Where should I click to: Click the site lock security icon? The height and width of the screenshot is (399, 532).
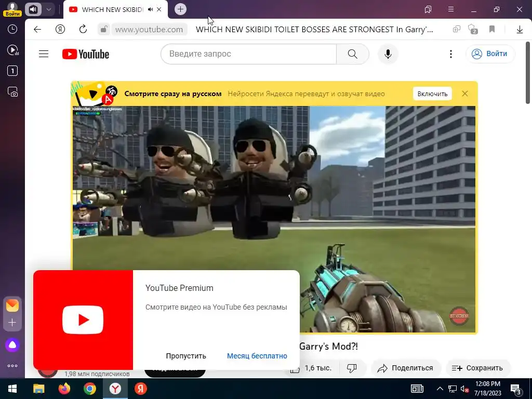(x=103, y=30)
